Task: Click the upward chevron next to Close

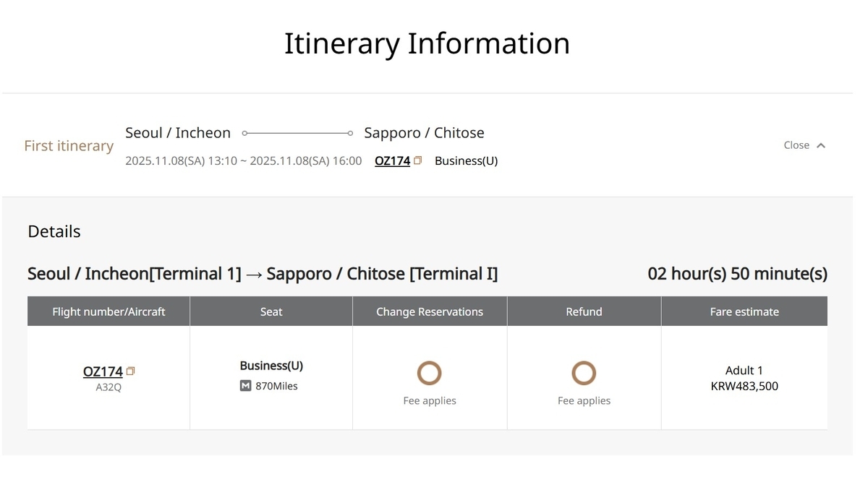Action: [x=821, y=145]
